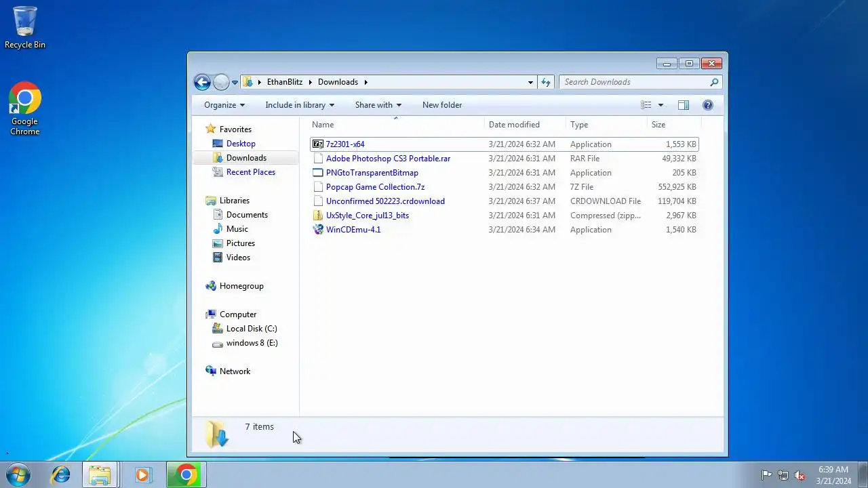
Task: Open recent pages dropdown beside Forward
Action: [x=235, y=83]
